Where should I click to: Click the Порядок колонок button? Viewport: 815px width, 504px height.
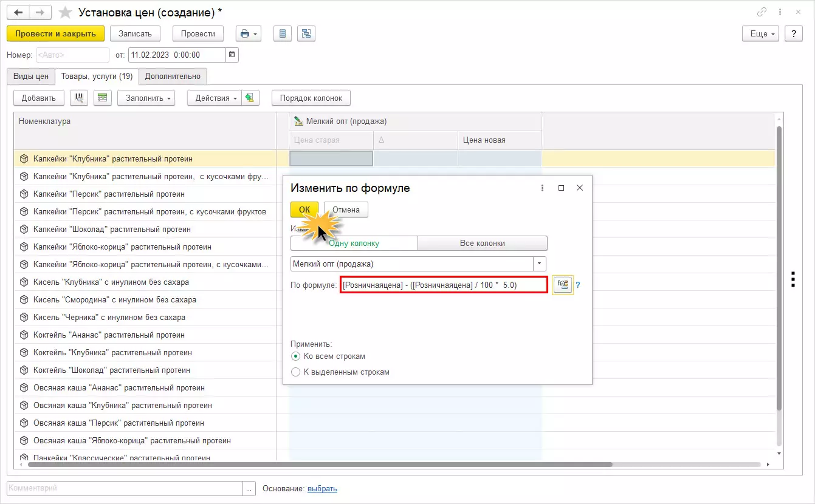311,98
